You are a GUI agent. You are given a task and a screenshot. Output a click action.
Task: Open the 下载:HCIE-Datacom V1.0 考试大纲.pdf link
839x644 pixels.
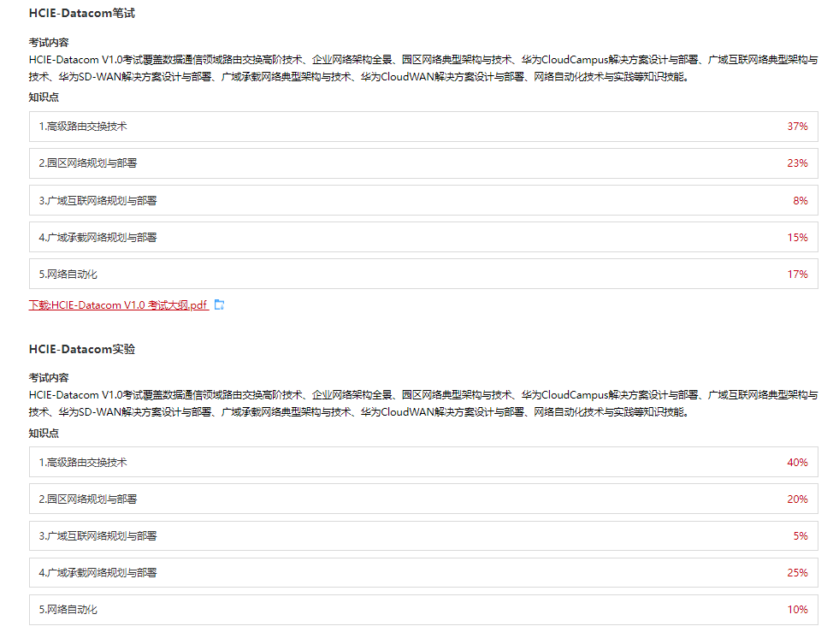click(118, 304)
